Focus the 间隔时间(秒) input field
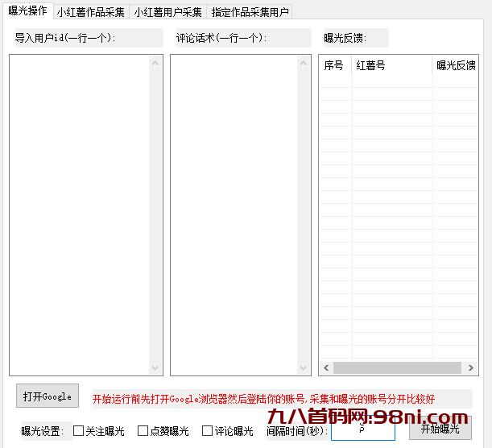492x448 pixels. click(362, 430)
